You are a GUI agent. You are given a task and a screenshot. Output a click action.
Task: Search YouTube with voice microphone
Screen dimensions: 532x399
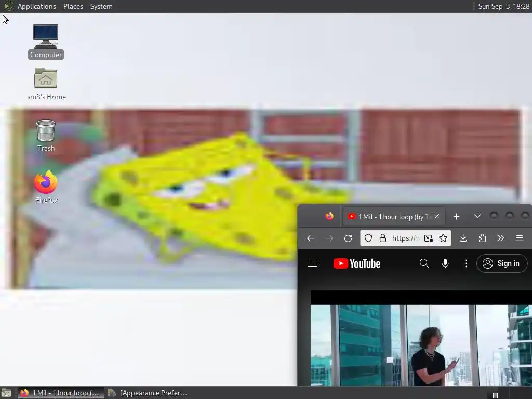click(x=445, y=263)
